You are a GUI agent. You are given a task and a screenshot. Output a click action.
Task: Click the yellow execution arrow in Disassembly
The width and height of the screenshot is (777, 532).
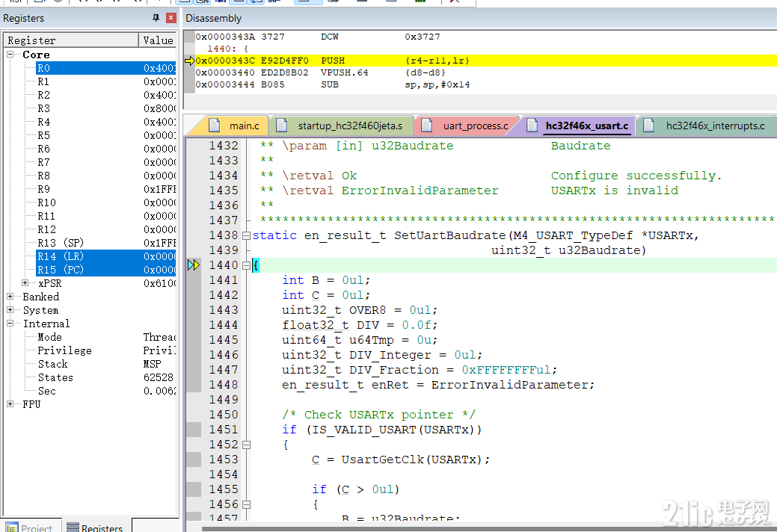(x=189, y=61)
